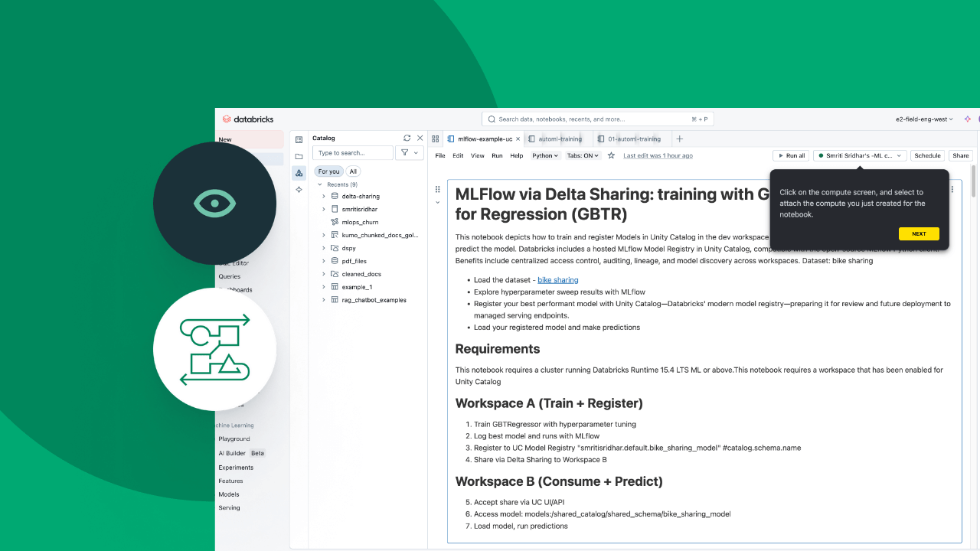Open the bike sharing dataset link
This screenshot has height=551, width=980.
click(557, 279)
